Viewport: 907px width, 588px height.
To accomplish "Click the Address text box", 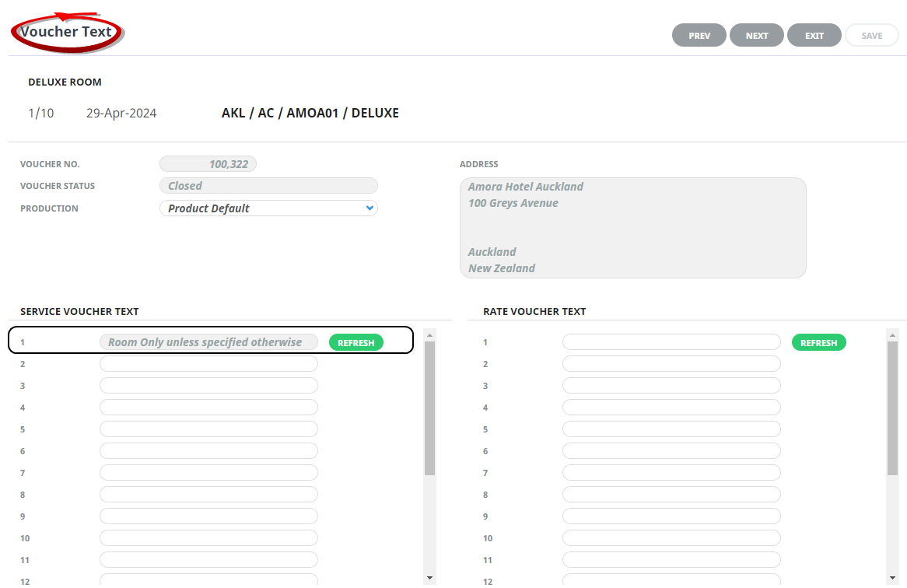I will click(x=632, y=227).
